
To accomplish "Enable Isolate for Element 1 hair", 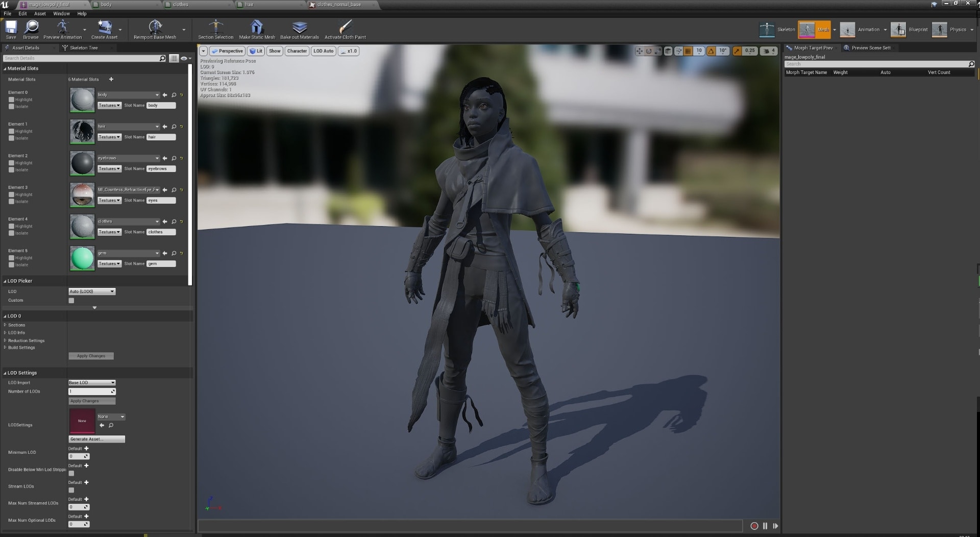I will tap(11, 138).
